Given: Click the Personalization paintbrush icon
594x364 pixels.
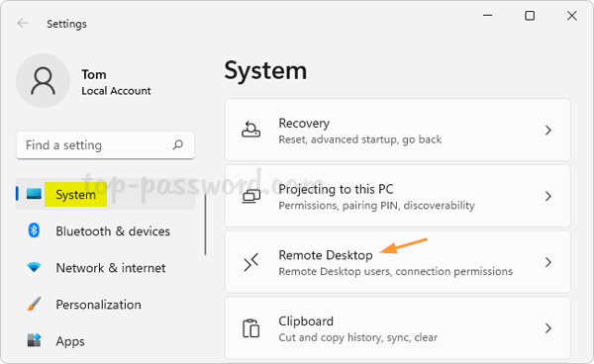Looking at the screenshot, I should [x=34, y=305].
